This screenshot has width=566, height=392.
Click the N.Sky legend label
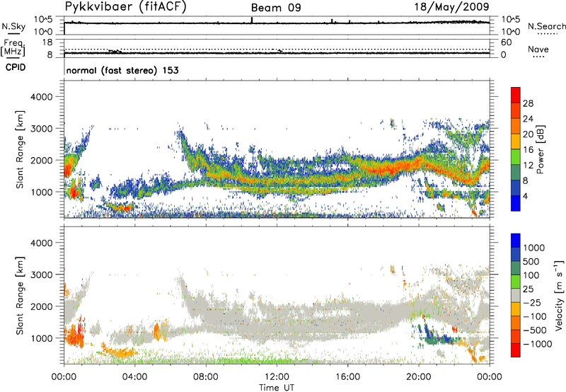[x=13, y=27]
